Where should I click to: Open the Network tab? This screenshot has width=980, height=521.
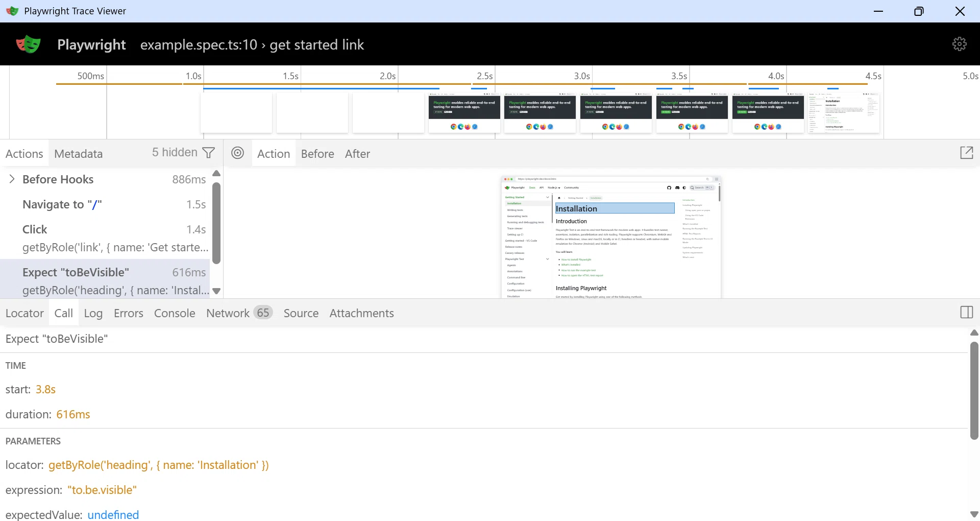tap(239, 313)
